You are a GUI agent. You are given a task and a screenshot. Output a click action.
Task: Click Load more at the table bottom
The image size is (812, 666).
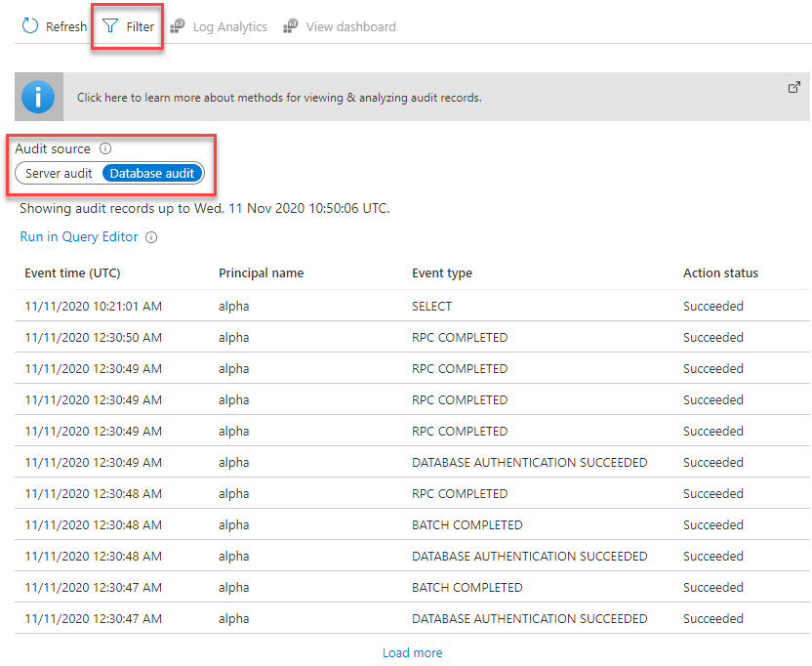click(x=412, y=652)
